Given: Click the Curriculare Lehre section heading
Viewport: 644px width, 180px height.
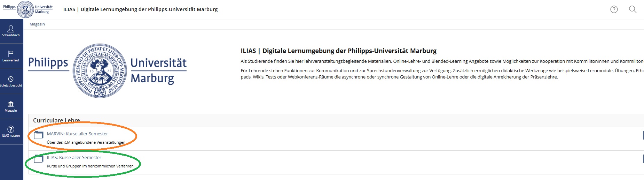Looking at the screenshot, I should 56,120.
